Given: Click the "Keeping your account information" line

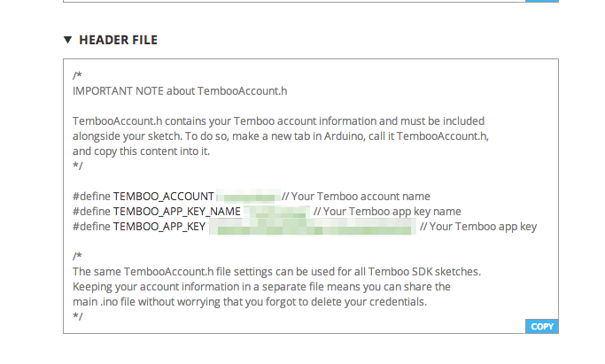Looking at the screenshot, I should click(261, 286).
